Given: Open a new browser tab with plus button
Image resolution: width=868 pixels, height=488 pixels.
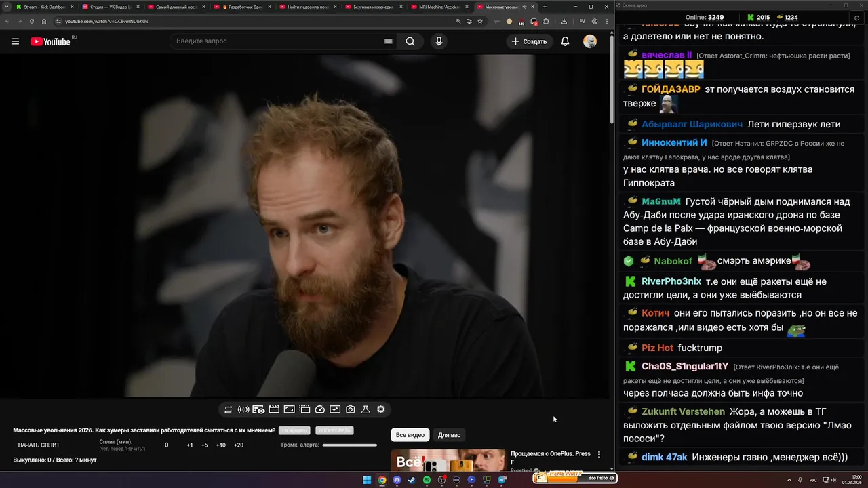Looking at the screenshot, I should click(x=545, y=7).
